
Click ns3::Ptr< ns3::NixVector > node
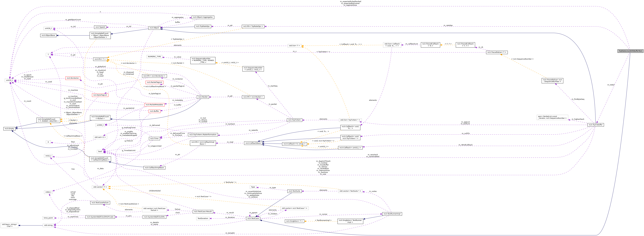(154, 76)
